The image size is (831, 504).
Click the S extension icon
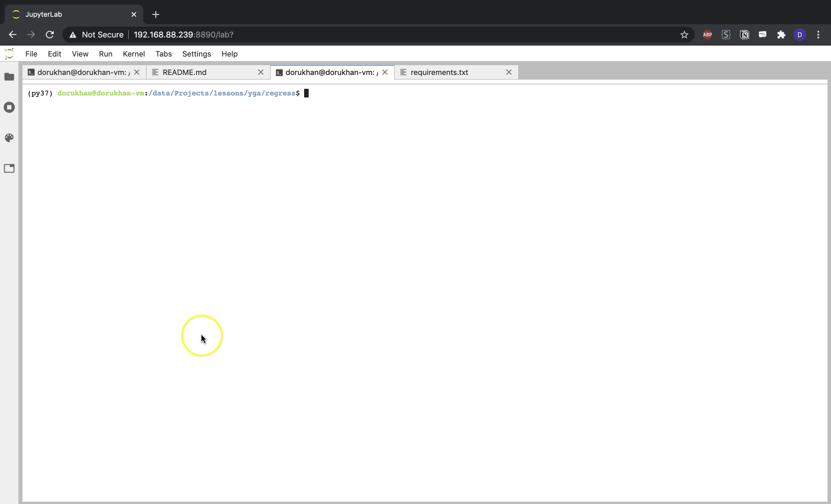click(726, 35)
